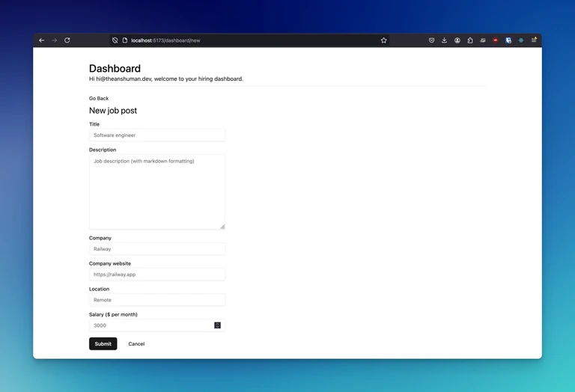Focus the Title input field
The image size is (575, 392).
157,135
